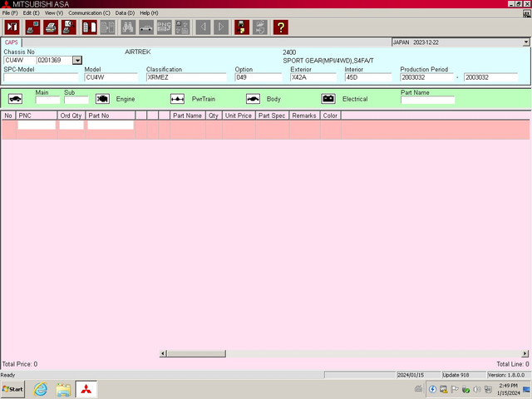Select the PwrTrain group icon
The image size is (532, 399).
point(177,99)
